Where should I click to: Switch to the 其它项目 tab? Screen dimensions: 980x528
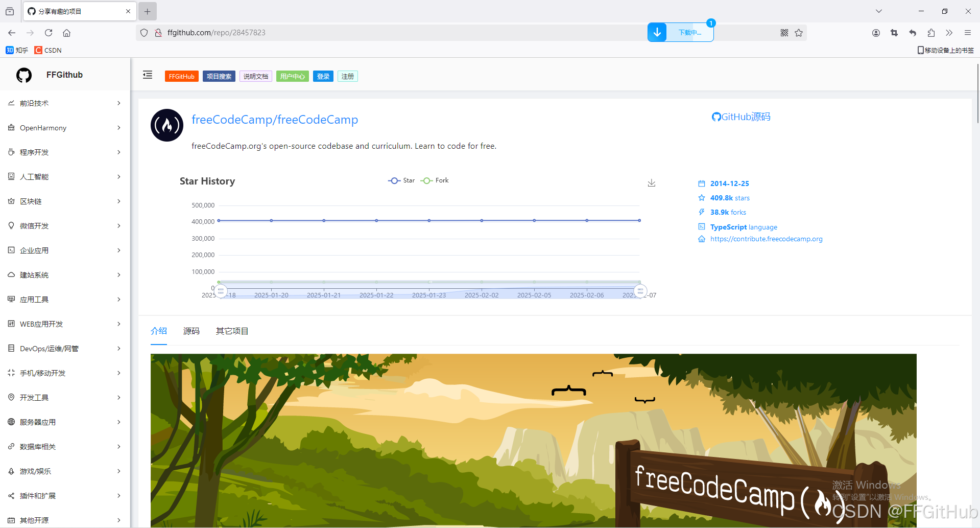point(232,331)
